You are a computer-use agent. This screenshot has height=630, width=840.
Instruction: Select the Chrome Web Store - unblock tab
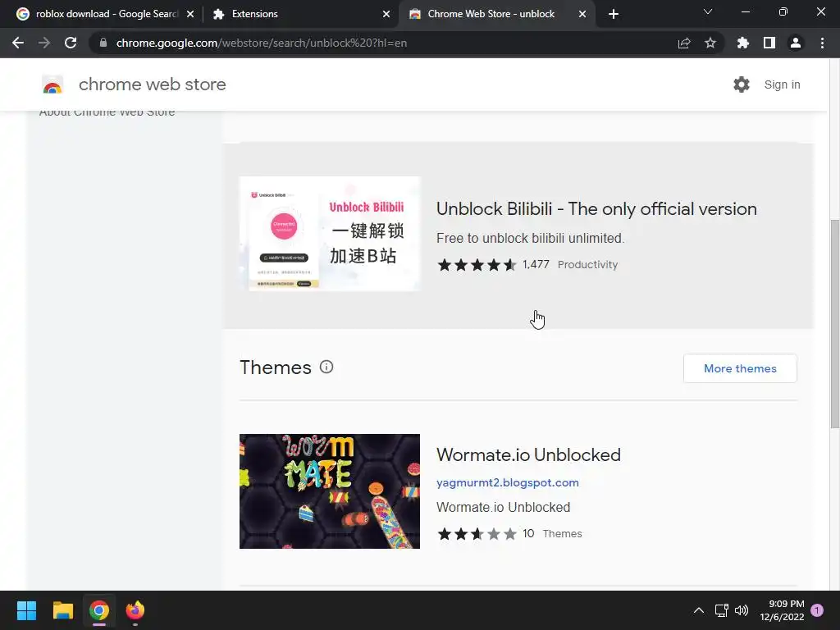[496, 14]
